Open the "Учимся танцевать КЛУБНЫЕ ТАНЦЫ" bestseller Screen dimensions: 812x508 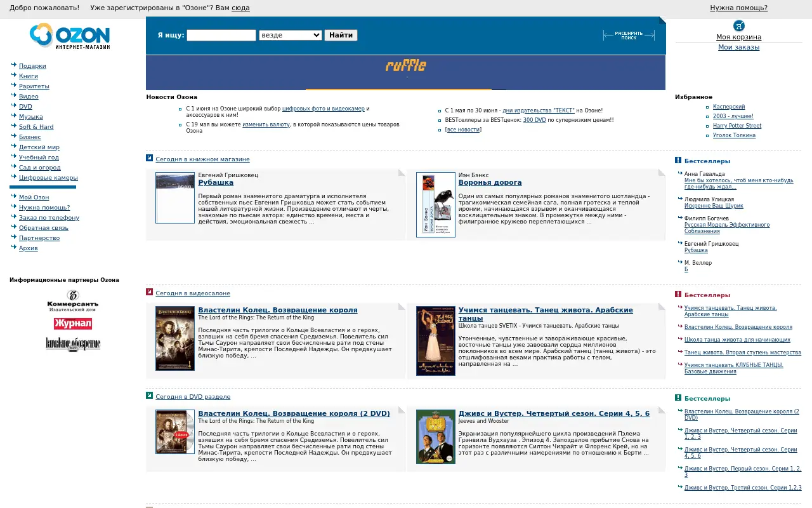tap(734, 368)
